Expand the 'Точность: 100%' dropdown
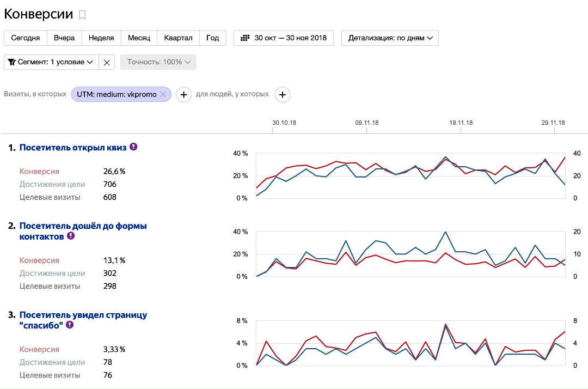 coord(158,62)
